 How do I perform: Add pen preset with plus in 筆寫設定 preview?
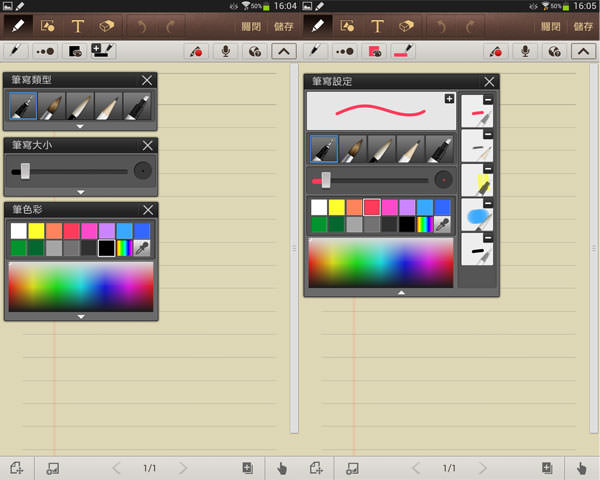pos(449,99)
